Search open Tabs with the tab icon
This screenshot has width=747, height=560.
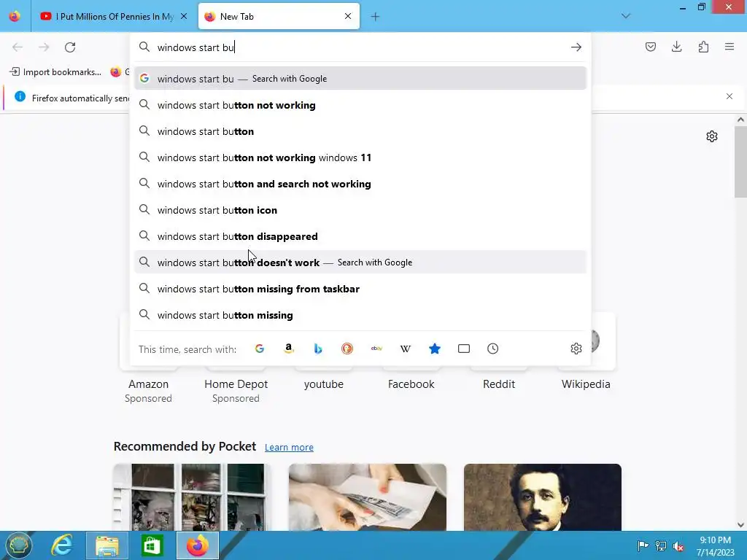tap(464, 349)
